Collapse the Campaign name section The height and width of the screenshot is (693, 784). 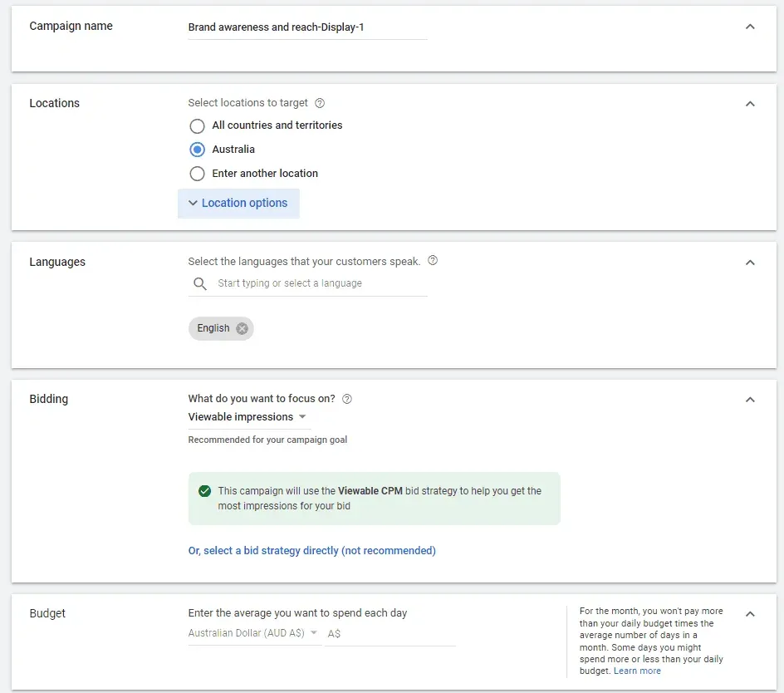click(750, 27)
